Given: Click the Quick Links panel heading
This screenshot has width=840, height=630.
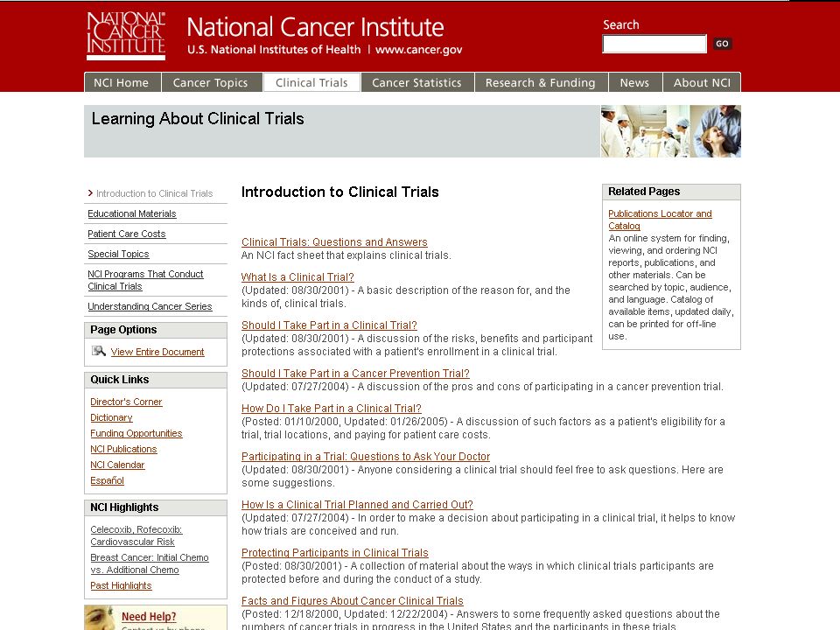Looking at the screenshot, I should coord(120,380).
